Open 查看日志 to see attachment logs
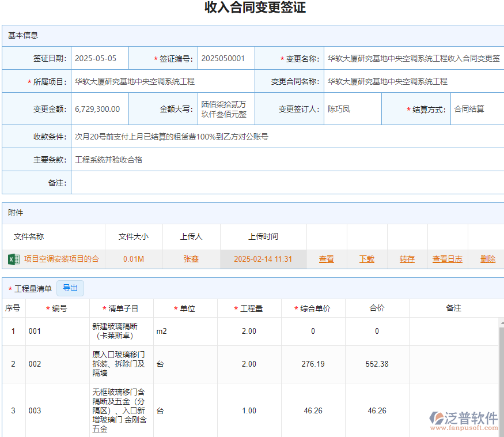 [447, 259]
